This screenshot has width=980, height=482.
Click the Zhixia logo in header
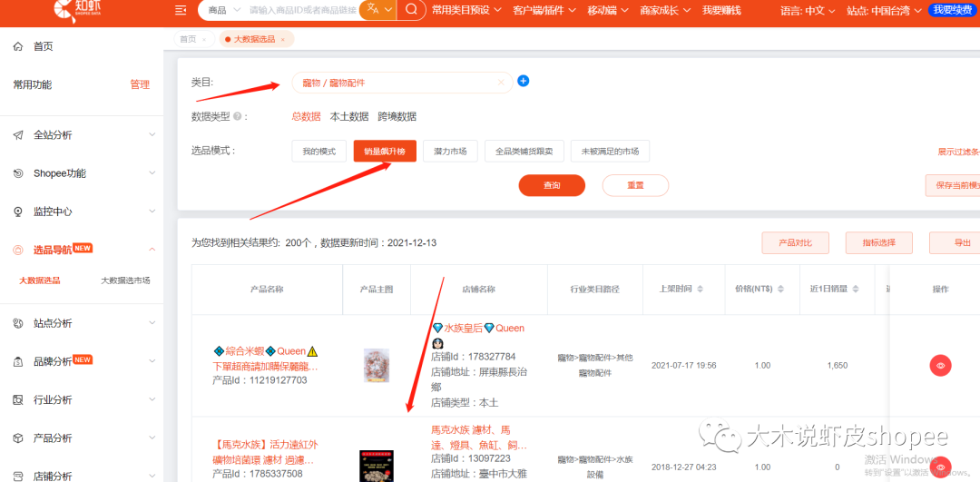click(x=75, y=10)
